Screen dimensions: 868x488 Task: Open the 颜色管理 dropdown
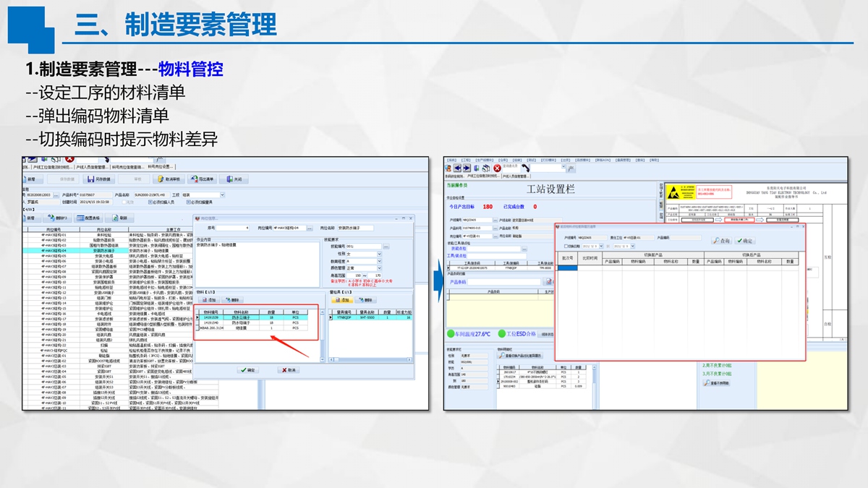[378, 268]
